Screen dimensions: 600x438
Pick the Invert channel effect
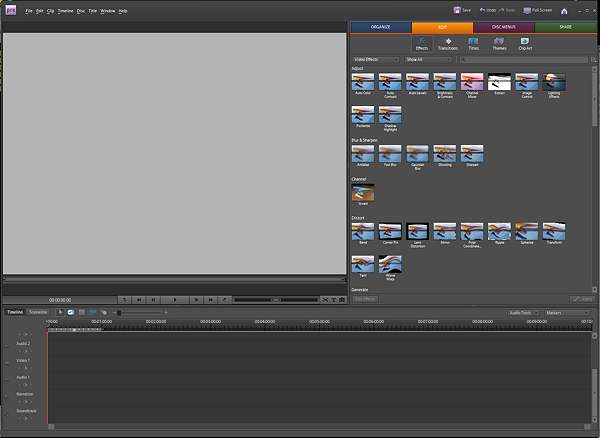362,193
